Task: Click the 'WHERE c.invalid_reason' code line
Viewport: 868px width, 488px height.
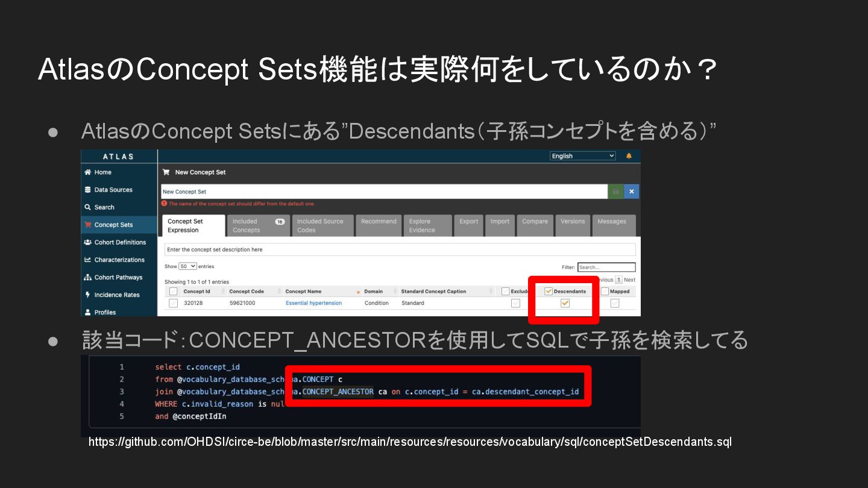Action: point(219,404)
